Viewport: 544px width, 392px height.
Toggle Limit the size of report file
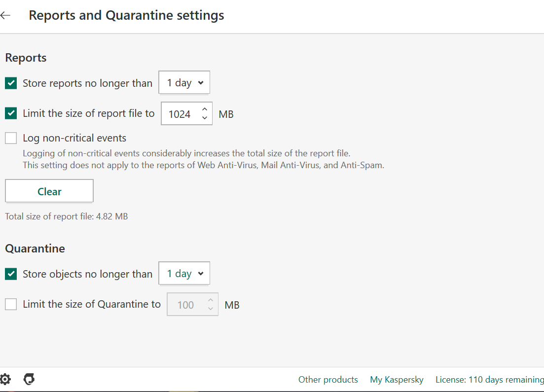click(11, 113)
